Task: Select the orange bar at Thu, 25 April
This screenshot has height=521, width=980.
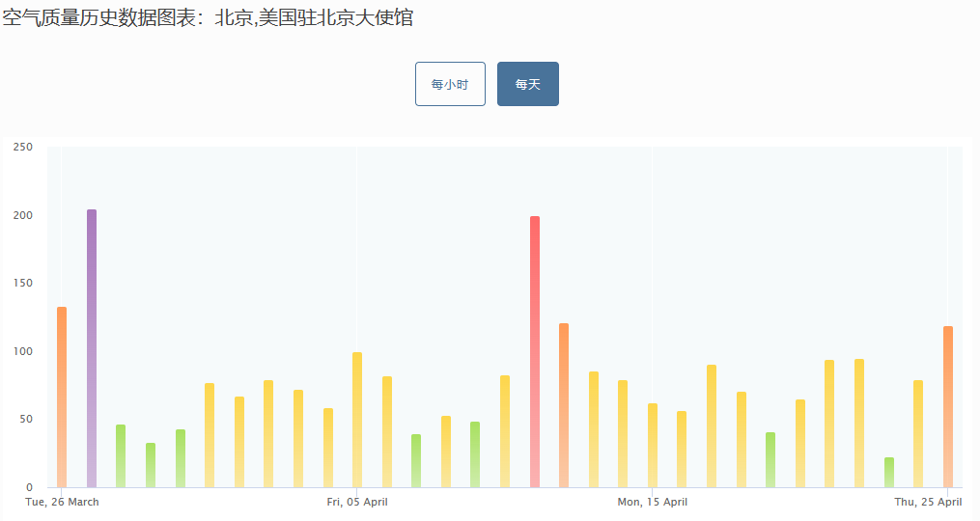Action: click(x=948, y=407)
